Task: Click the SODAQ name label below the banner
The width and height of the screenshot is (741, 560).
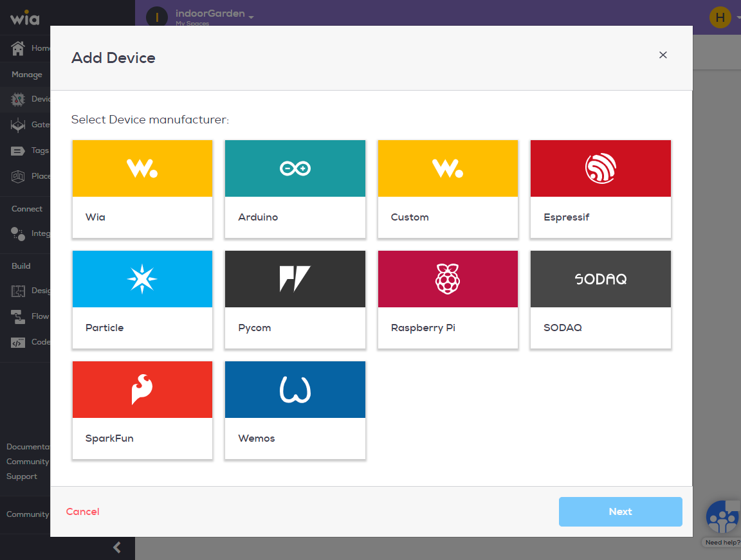Action: coord(563,328)
